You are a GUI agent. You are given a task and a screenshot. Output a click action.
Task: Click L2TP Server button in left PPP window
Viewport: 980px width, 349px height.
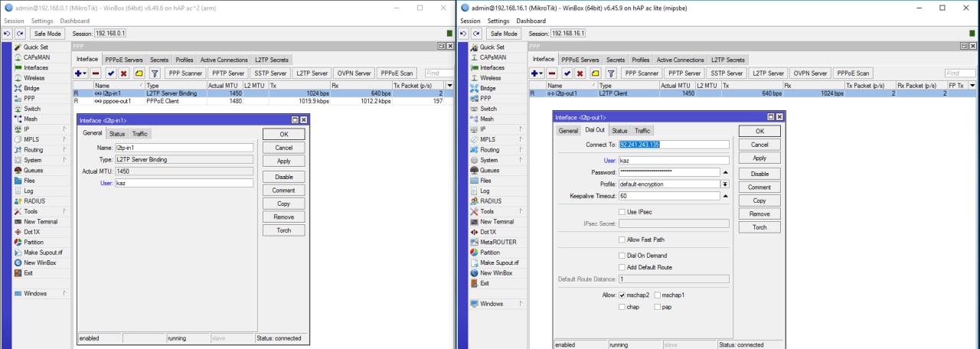click(x=312, y=73)
